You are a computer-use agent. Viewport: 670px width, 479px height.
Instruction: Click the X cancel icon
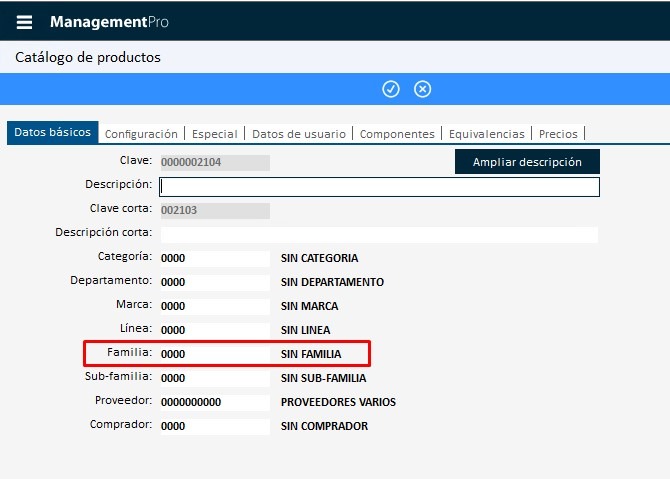(423, 89)
